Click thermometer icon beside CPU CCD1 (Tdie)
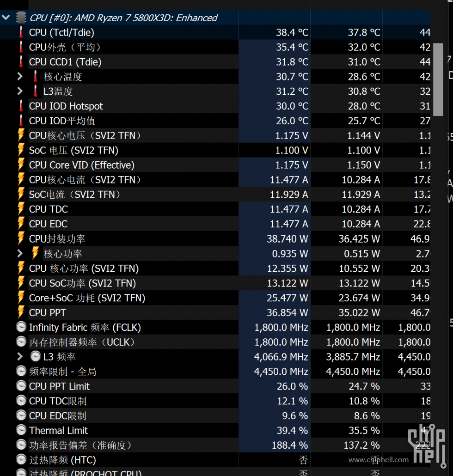The image size is (453, 476). coord(21,61)
